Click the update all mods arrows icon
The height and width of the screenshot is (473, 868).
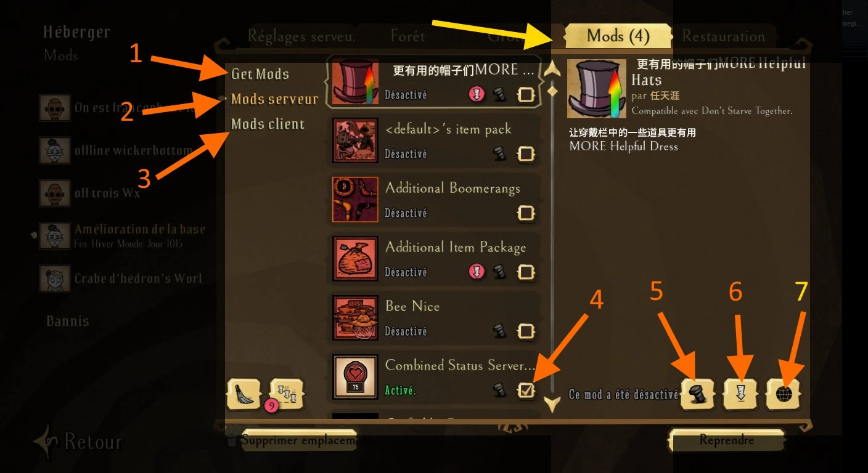tap(287, 394)
